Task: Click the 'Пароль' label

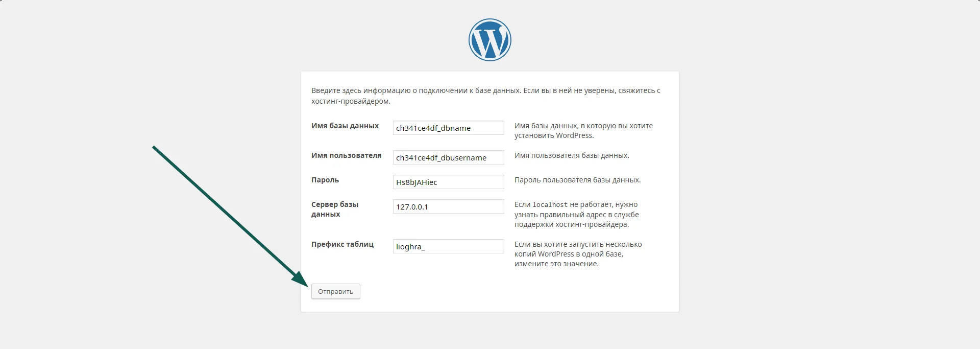Action: (x=325, y=180)
